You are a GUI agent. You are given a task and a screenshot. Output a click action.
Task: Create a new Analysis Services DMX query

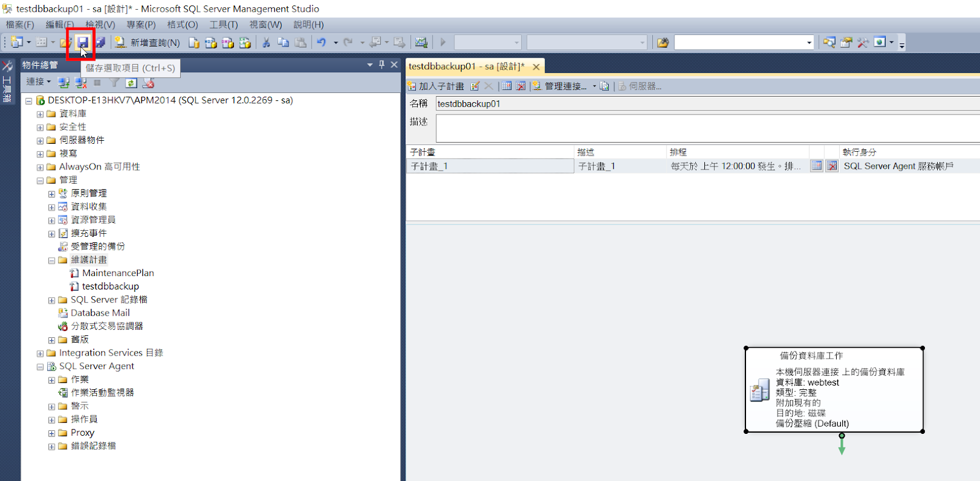(x=228, y=42)
